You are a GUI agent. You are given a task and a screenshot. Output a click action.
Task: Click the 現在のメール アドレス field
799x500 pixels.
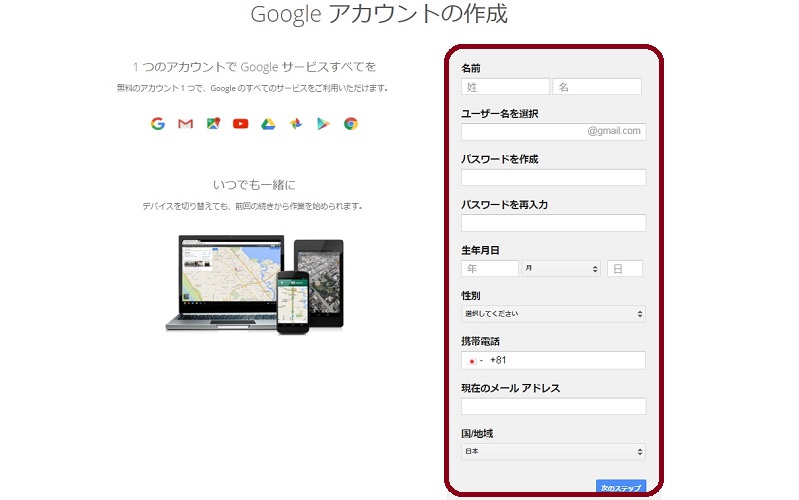pyautogui.click(x=553, y=406)
